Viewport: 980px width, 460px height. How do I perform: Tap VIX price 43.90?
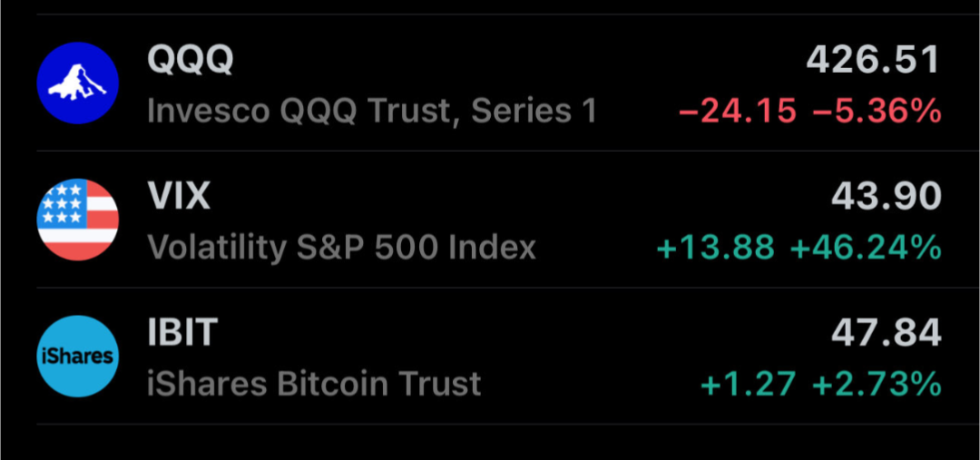click(x=886, y=197)
